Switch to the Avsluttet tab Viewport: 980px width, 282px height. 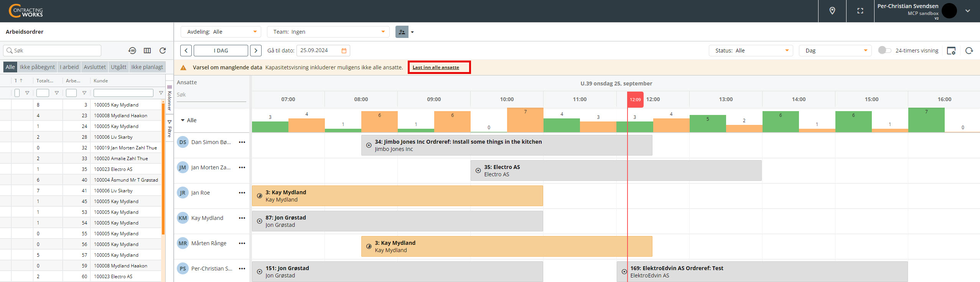[x=95, y=67]
